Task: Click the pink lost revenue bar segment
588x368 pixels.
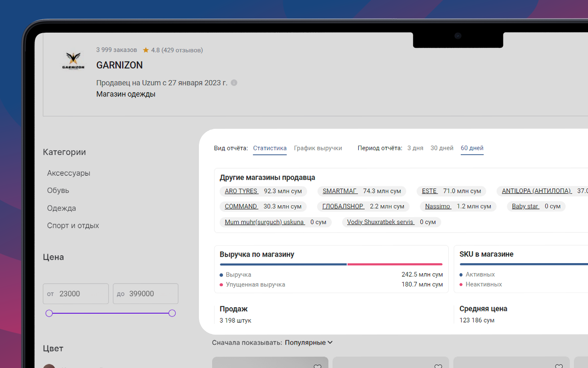Action: [395, 264]
